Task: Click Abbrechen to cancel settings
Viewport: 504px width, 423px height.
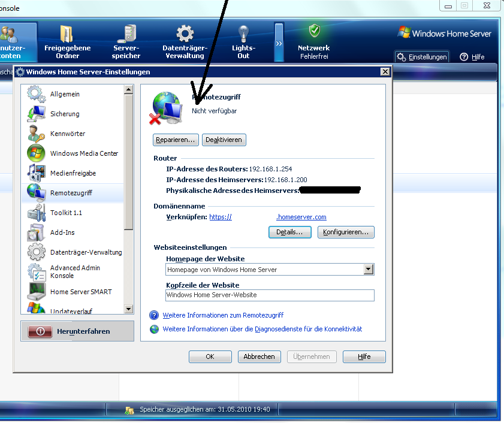Action: 259,356
